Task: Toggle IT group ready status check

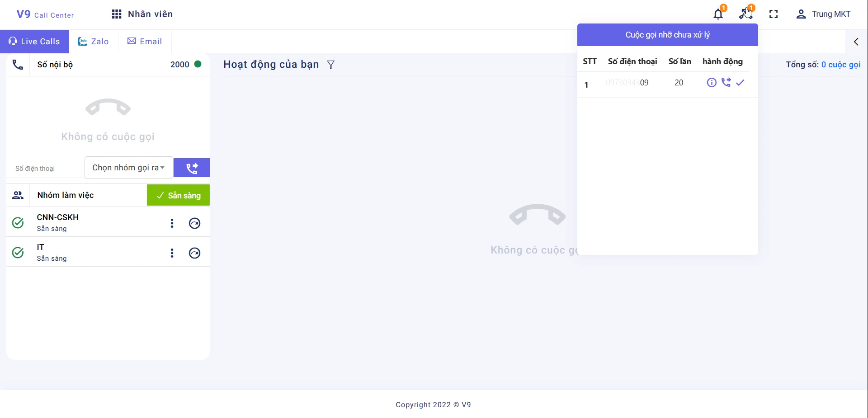Action: pyautogui.click(x=18, y=253)
